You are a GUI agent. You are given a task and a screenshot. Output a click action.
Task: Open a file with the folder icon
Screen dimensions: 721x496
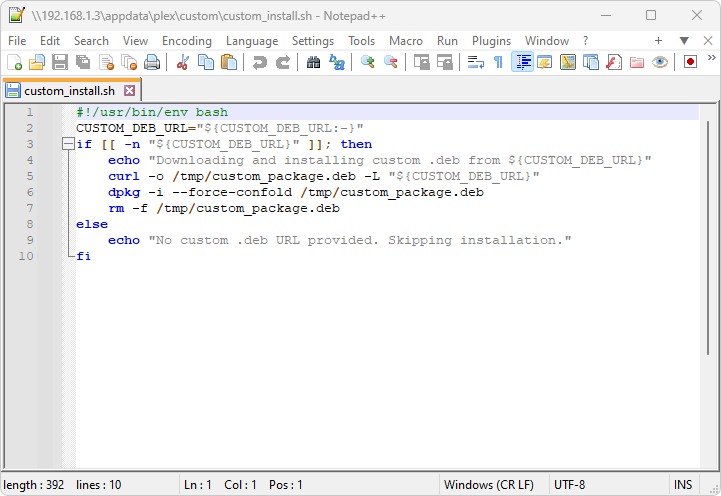pyautogui.click(x=37, y=62)
